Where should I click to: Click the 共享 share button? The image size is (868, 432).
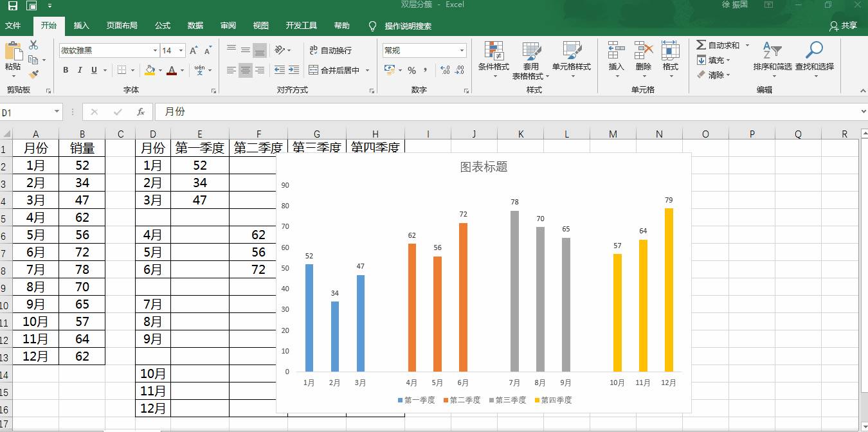pos(844,26)
